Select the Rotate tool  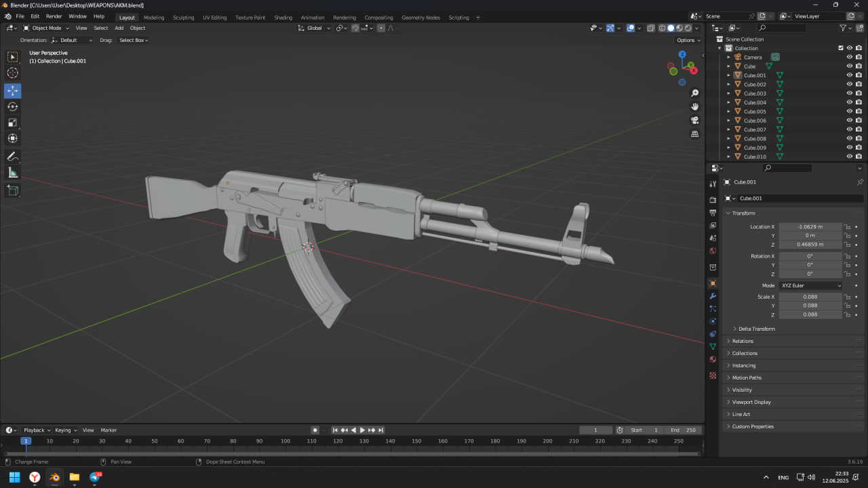click(x=12, y=106)
